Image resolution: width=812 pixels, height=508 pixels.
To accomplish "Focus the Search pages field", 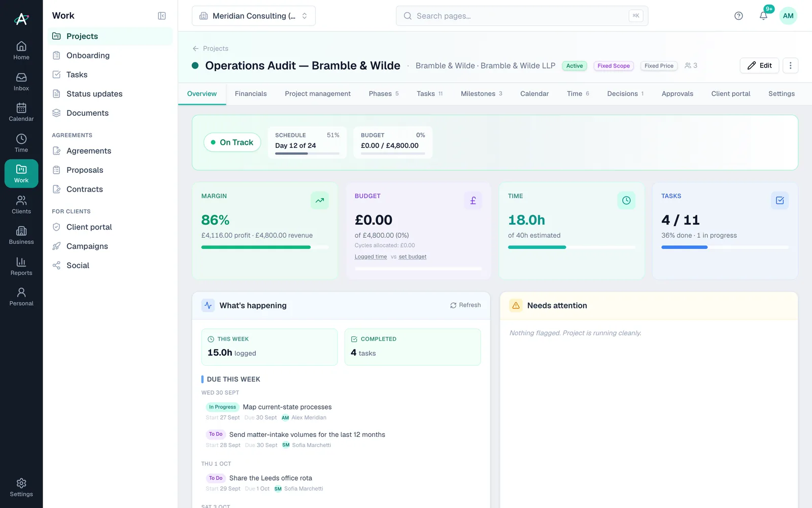I will (522, 16).
